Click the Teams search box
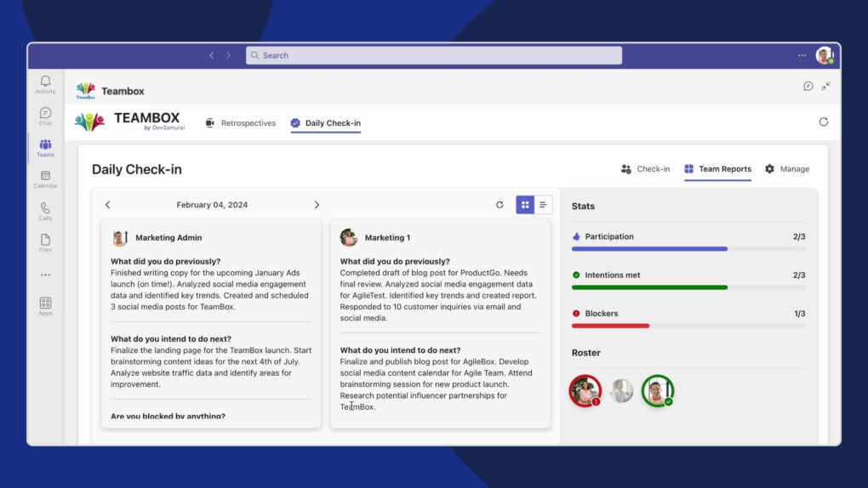This screenshot has height=488, width=868. [x=433, y=55]
